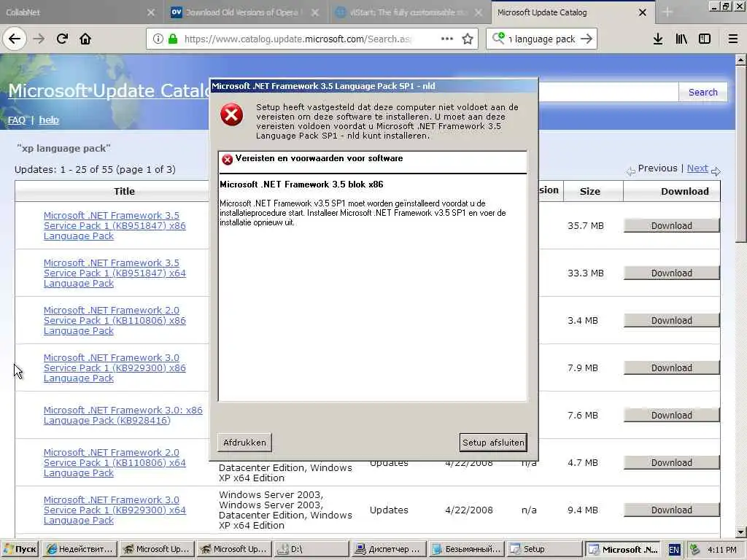Open the FAQ link

pyautogui.click(x=17, y=120)
